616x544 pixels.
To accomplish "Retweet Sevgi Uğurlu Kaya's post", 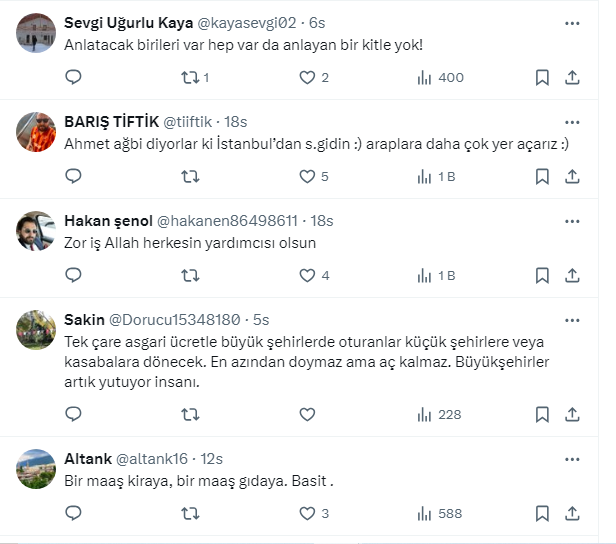I will [x=189, y=77].
